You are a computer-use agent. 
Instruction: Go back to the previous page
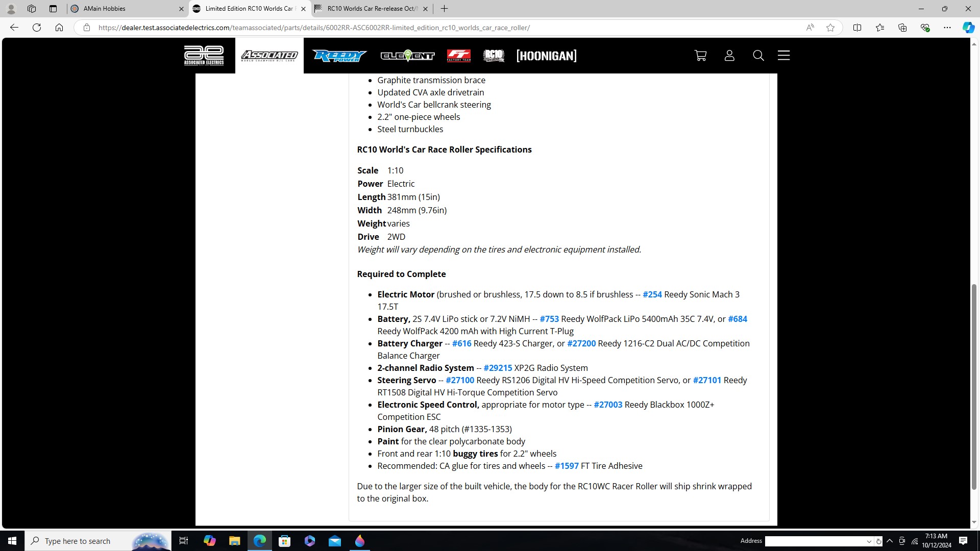14,28
